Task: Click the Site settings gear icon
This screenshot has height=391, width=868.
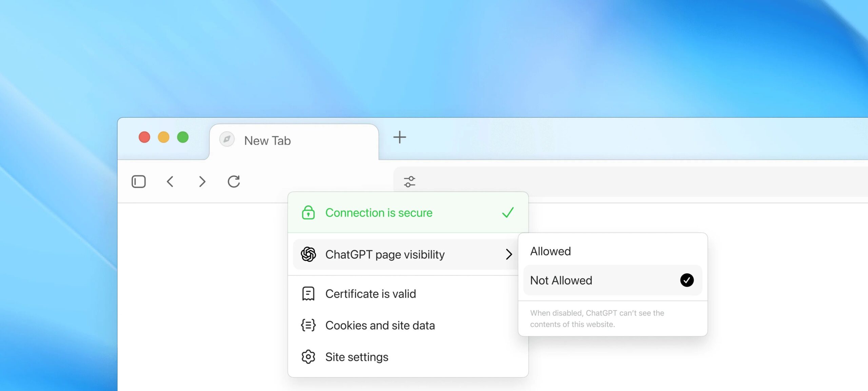Action: click(x=308, y=357)
